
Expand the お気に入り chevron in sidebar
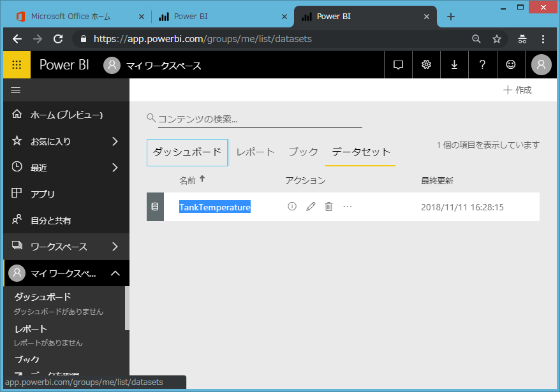tap(115, 142)
